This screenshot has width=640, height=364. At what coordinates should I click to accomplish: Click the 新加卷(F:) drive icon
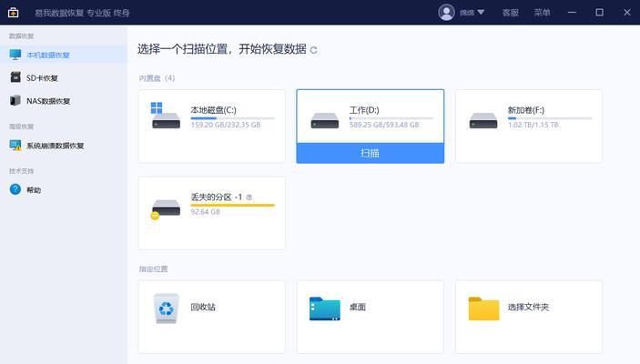click(x=483, y=120)
